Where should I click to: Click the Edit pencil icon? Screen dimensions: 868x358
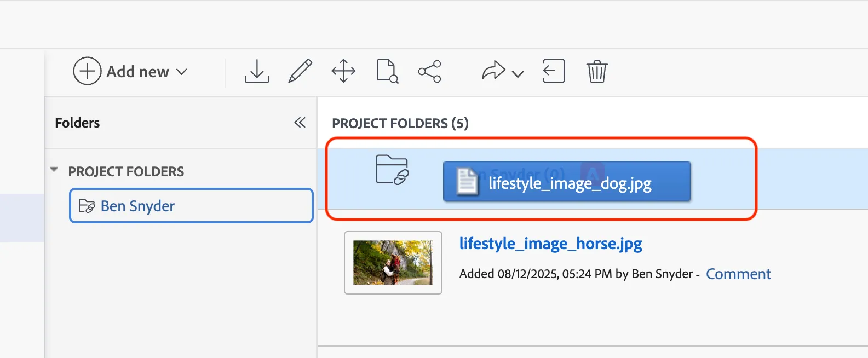pyautogui.click(x=300, y=71)
